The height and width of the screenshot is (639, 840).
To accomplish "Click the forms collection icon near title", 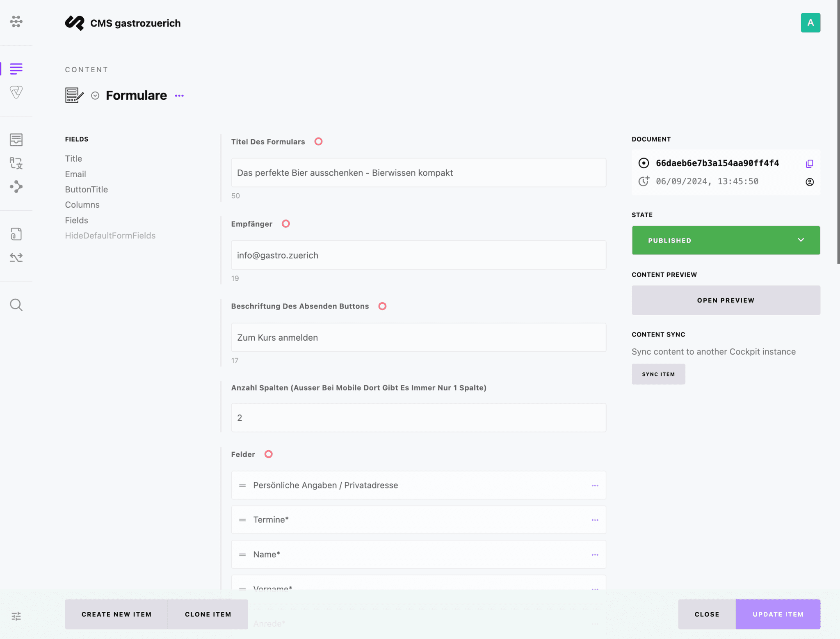I will click(x=74, y=95).
